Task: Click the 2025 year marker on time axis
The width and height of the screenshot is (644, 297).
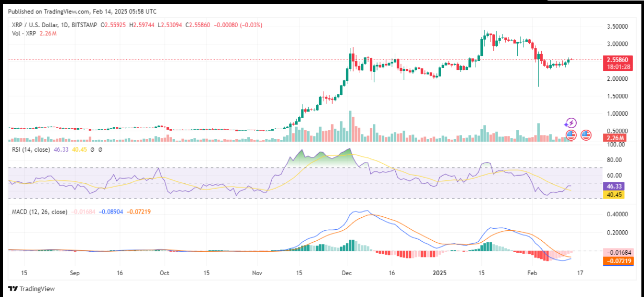Action: 441,273
